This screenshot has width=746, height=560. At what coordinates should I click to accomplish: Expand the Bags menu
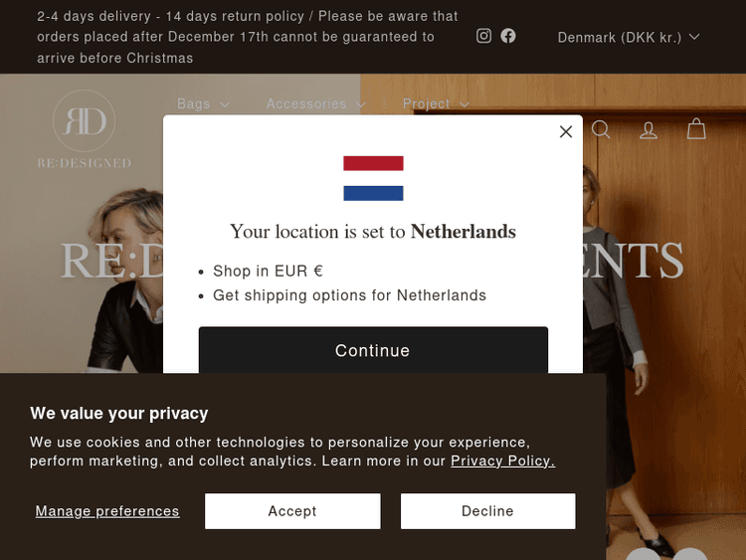(x=203, y=103)
